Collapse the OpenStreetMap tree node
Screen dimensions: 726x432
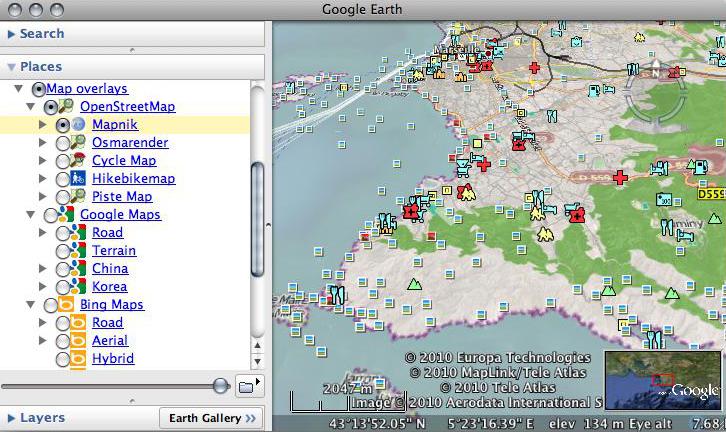(x=31, y=106)
